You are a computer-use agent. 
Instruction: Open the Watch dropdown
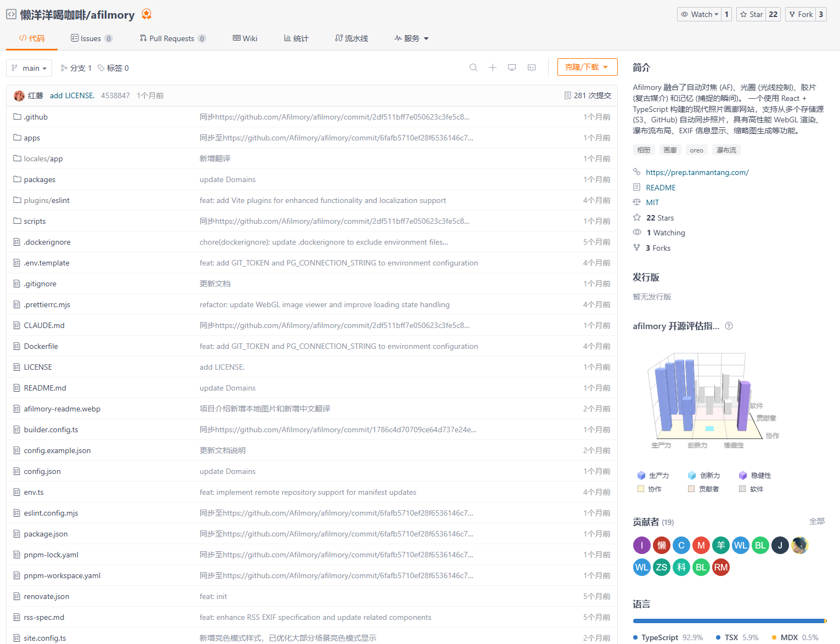(x=699, y=14)
